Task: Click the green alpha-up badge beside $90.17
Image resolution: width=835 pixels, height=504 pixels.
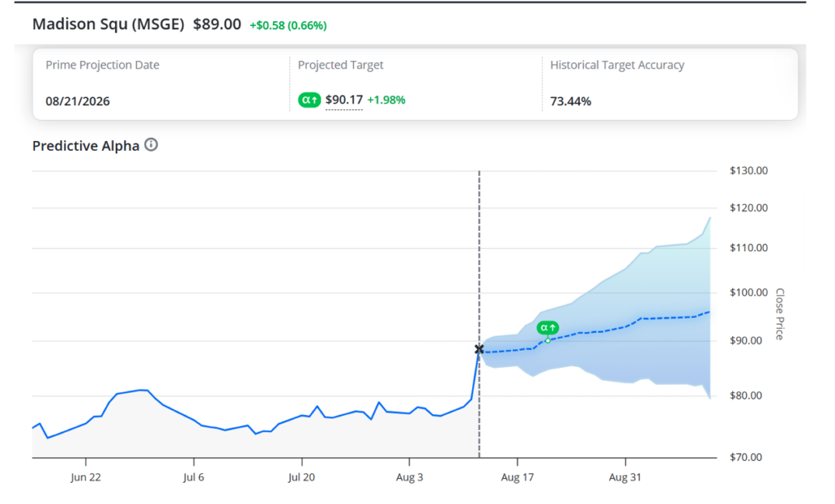Action: (x=309, y=99)
